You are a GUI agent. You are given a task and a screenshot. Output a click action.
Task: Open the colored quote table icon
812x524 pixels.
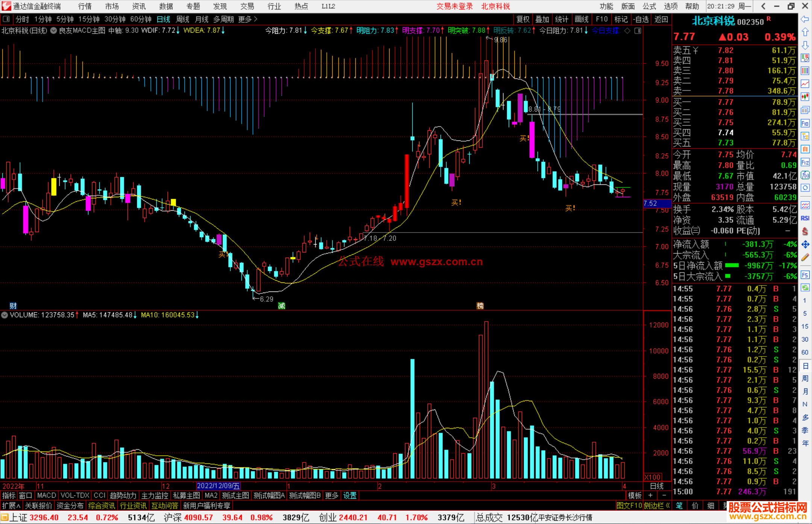tap(805, 71)
